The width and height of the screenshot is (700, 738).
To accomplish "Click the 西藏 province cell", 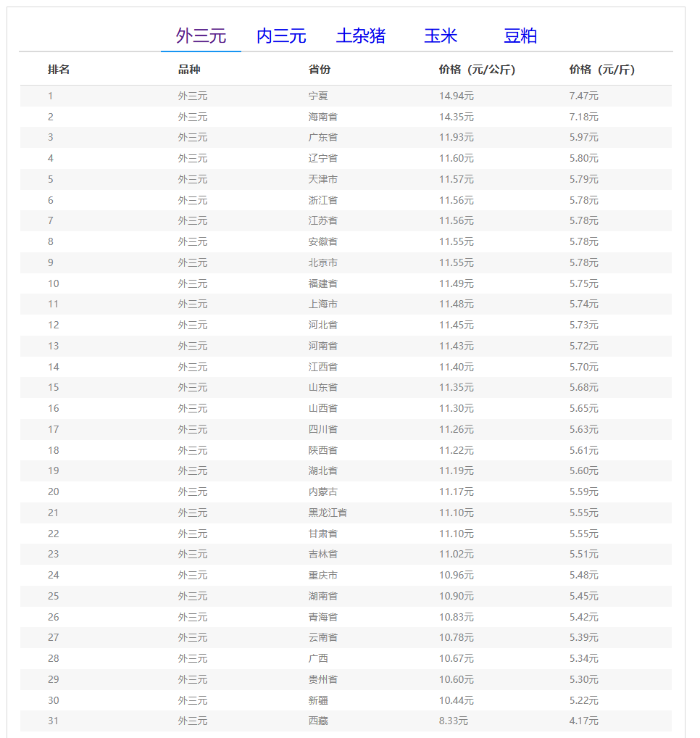I will pyautogui.click(x=318, y=721).
